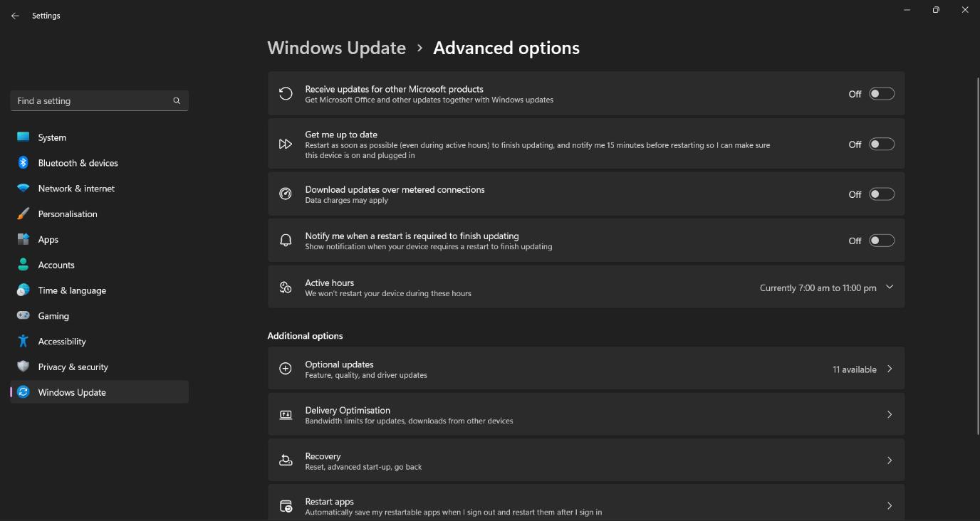Expand the Active hours section
980x521 pixels.
click(888, 287)
